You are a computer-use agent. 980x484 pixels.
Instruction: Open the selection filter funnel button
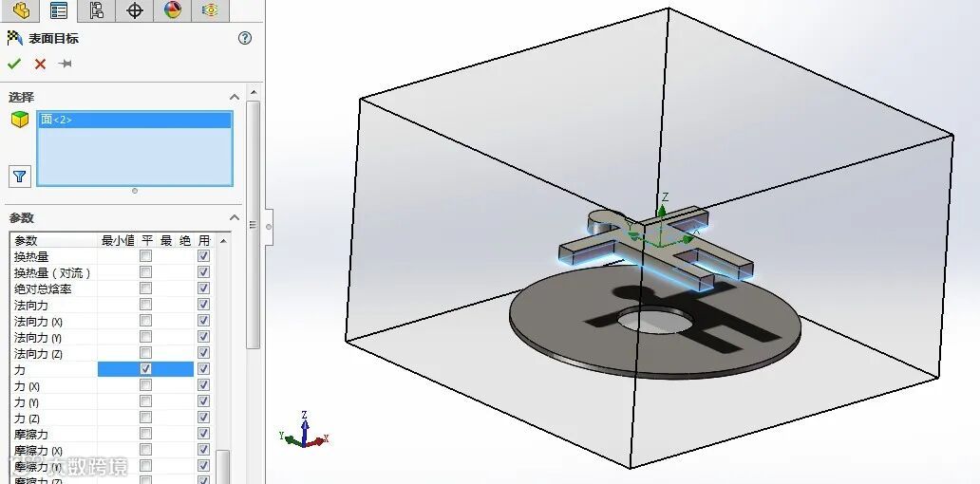[19, 177]
